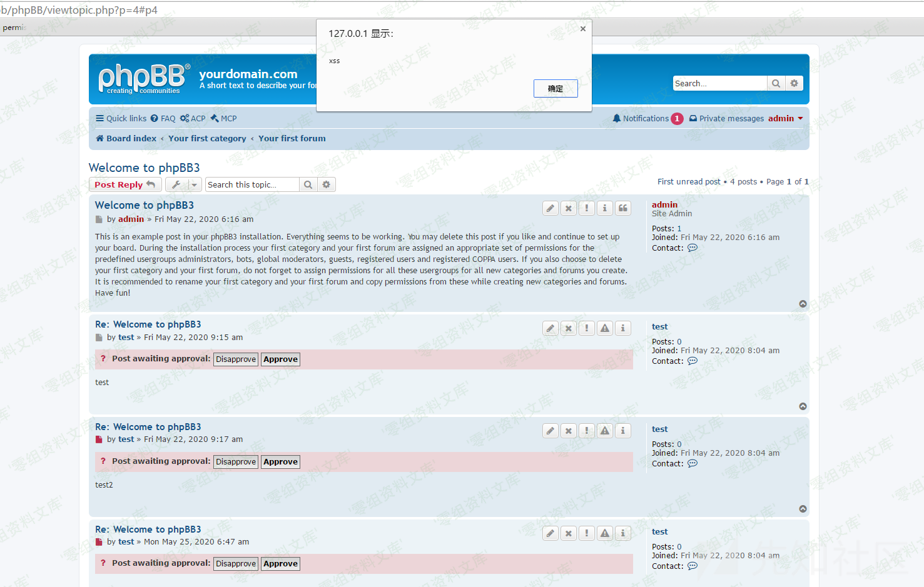Image resolution: width=924 pixels, height=587 pixels.
Task: Edit the admin's Welcome to phpBB3 post
Action: 551,208
